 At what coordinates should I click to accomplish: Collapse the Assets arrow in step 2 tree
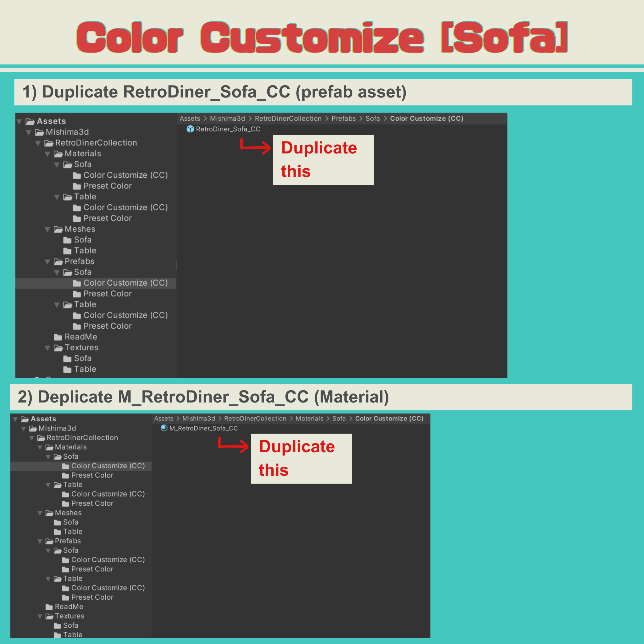point(15,419)
